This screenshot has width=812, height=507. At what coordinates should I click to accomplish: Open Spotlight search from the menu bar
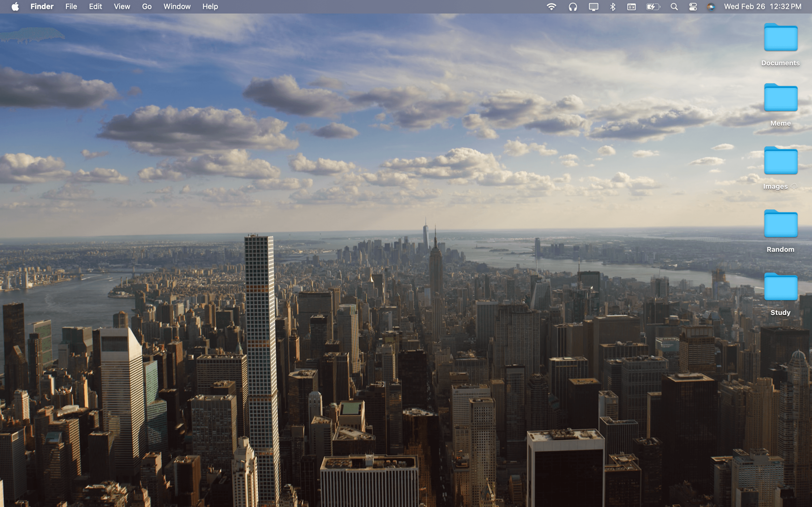(x=674, y=6)
